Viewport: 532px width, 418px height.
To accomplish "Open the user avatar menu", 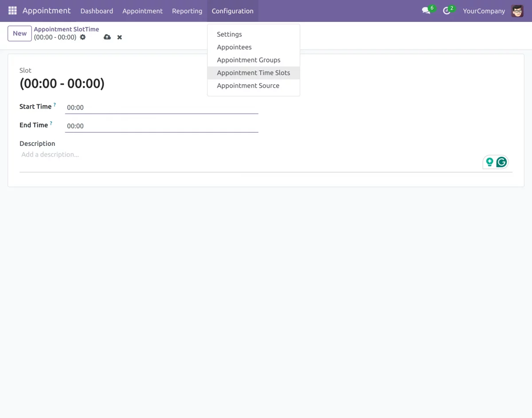I will 517,11.
